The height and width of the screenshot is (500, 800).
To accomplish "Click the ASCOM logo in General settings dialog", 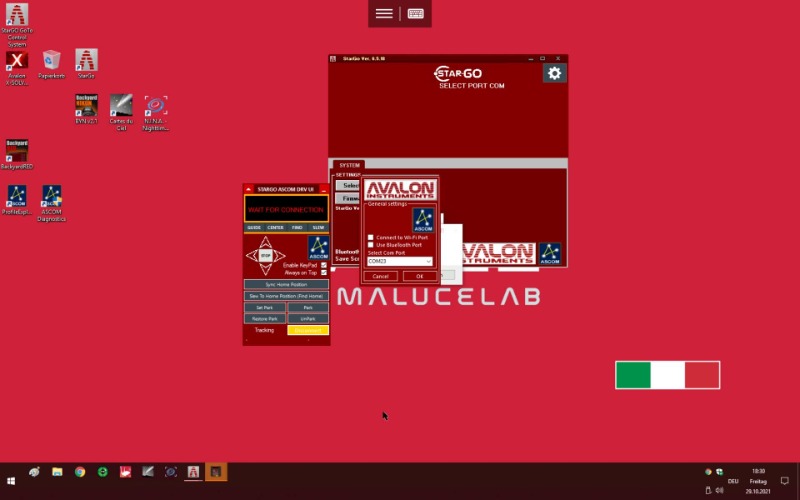I will [423, 220].
